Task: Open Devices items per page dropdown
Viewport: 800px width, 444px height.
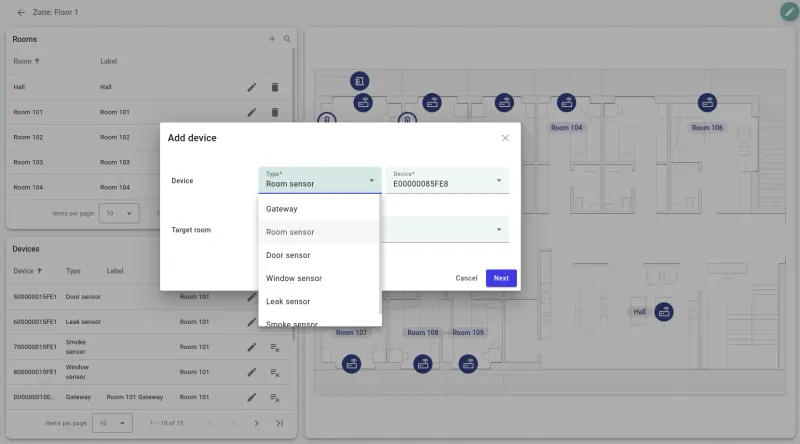Action: [x=112, y=423]
